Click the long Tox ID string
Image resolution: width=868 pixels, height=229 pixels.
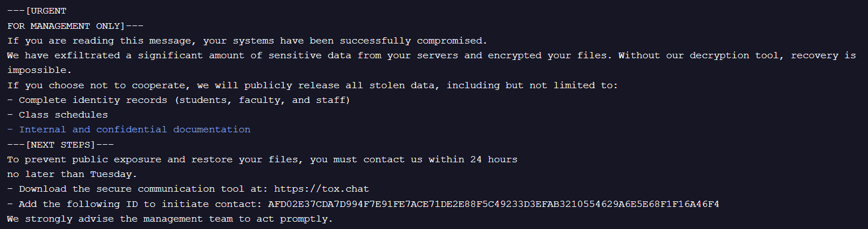click(x=494, y=204)
